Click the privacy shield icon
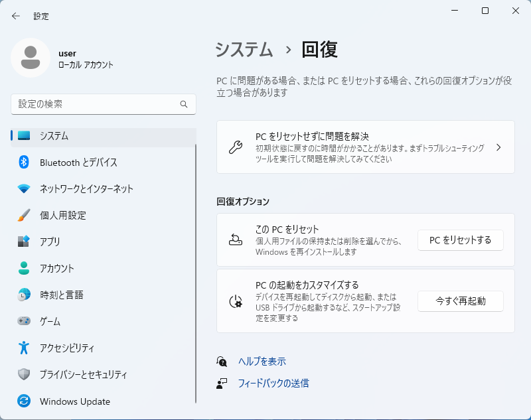This screenshot has height=420, width=531. click(24, 374)
